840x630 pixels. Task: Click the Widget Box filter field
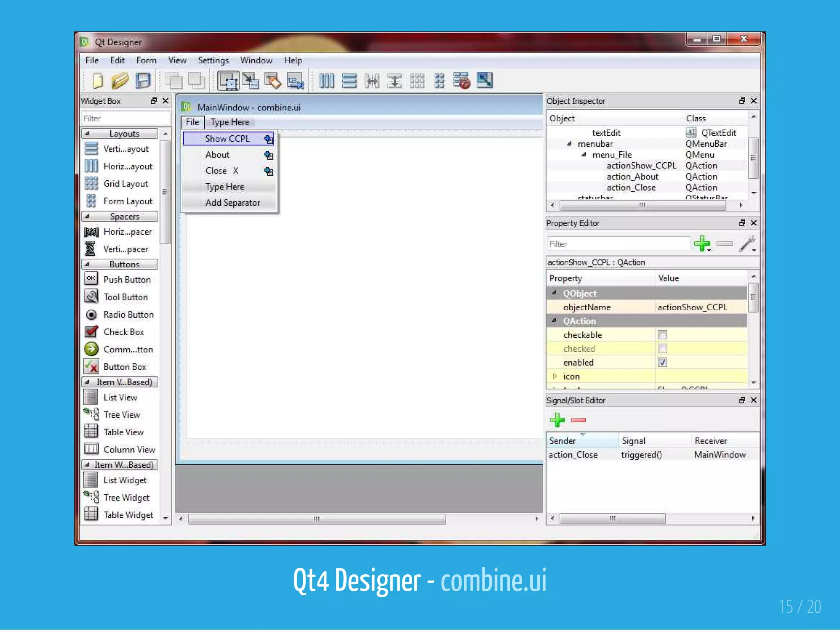[126, 118]
